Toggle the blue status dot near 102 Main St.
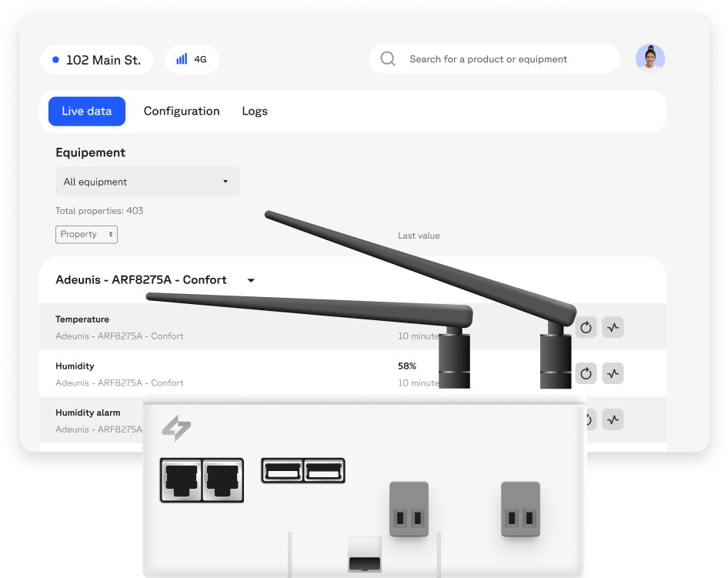The width and height of the screenshot is (728, 578). click(54, 59)
